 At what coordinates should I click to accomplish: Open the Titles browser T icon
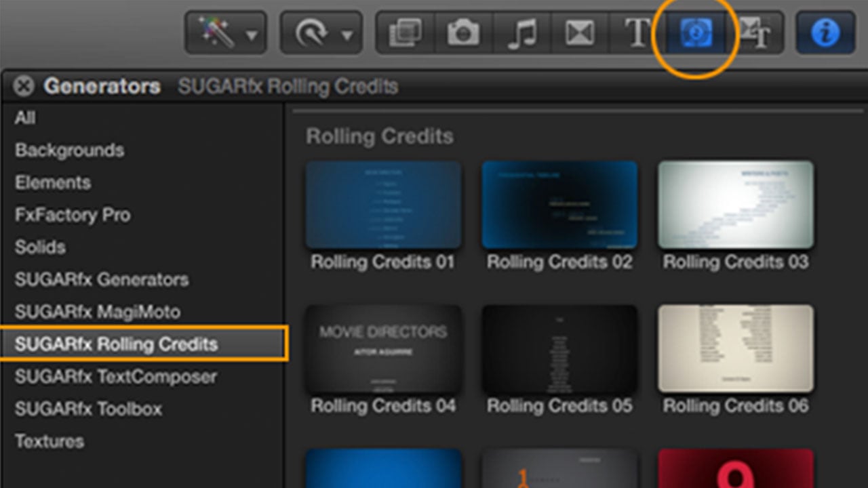pos(637,33)
